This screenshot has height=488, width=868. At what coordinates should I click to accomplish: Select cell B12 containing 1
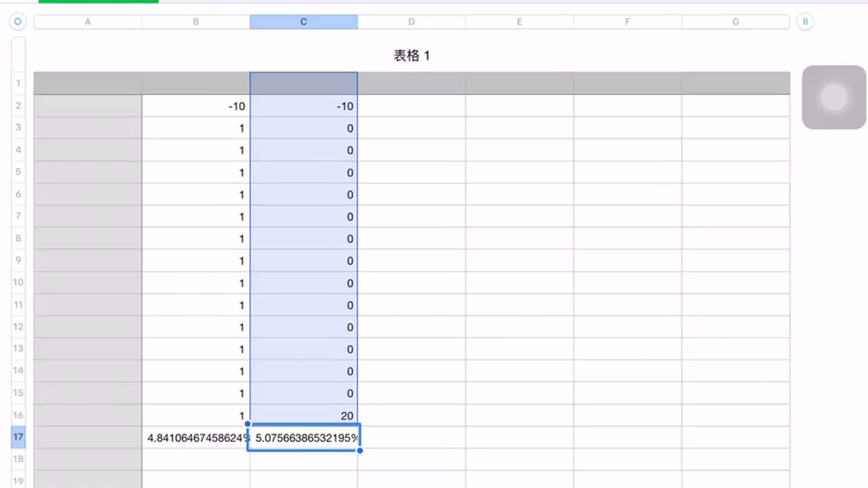pyautogui.click(x=196, y=327)
